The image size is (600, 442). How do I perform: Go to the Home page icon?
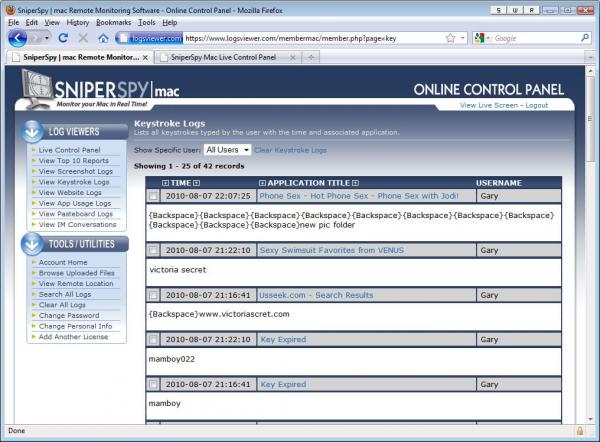tap(103, 38)
